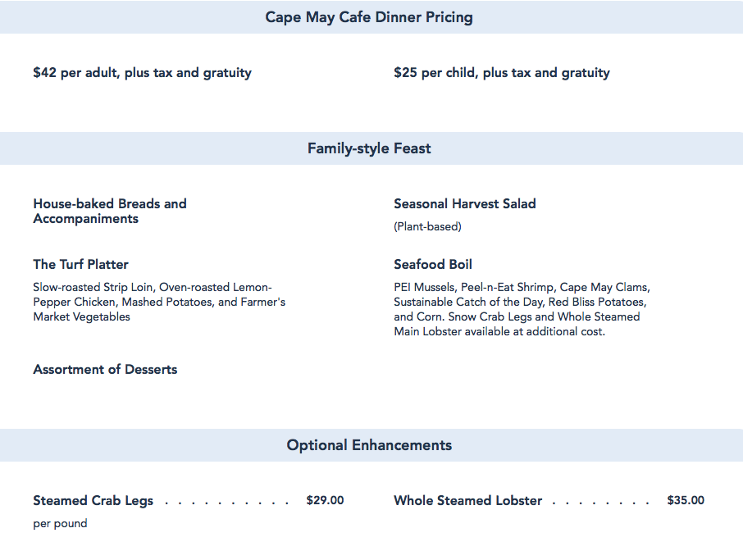This screenshot has width=743, height=560.
Task: Select the $42 per adult pricing text
Action: click(142, 73)
